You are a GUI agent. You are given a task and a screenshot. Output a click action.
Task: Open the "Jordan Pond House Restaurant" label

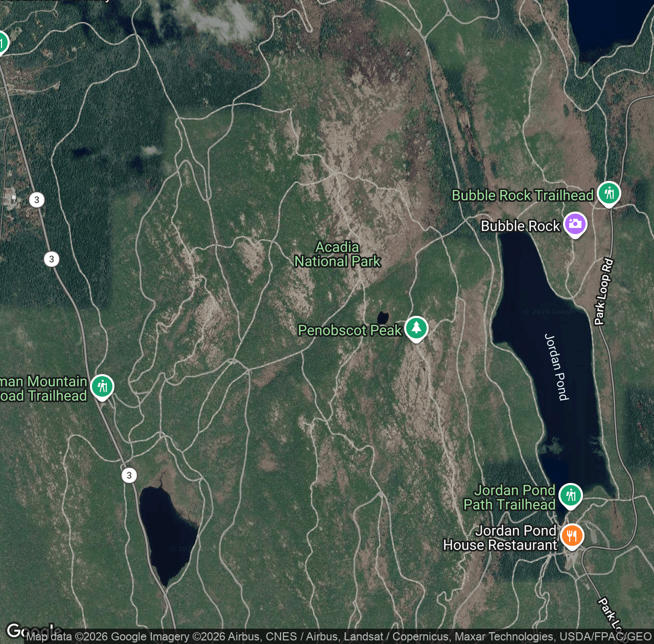pos(500,538)
